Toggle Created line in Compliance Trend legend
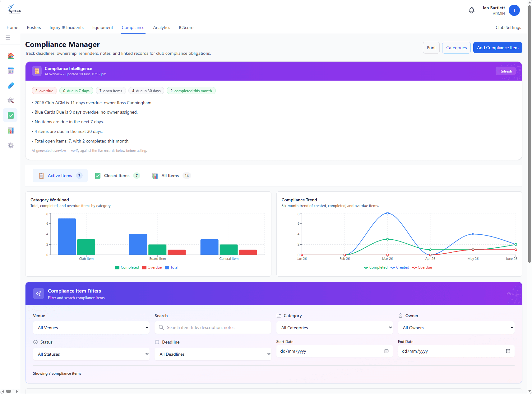Viewport: 532px width, 394px height. point(400,267)
